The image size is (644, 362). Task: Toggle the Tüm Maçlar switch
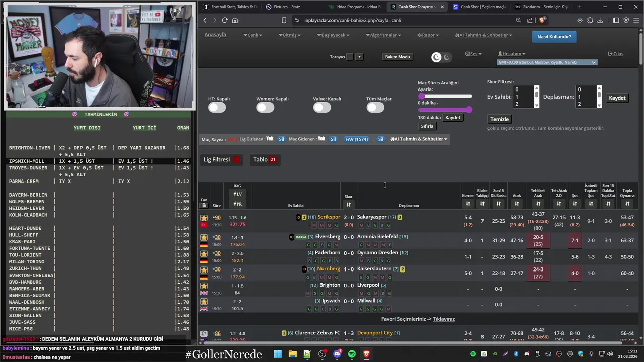[375, 107]
